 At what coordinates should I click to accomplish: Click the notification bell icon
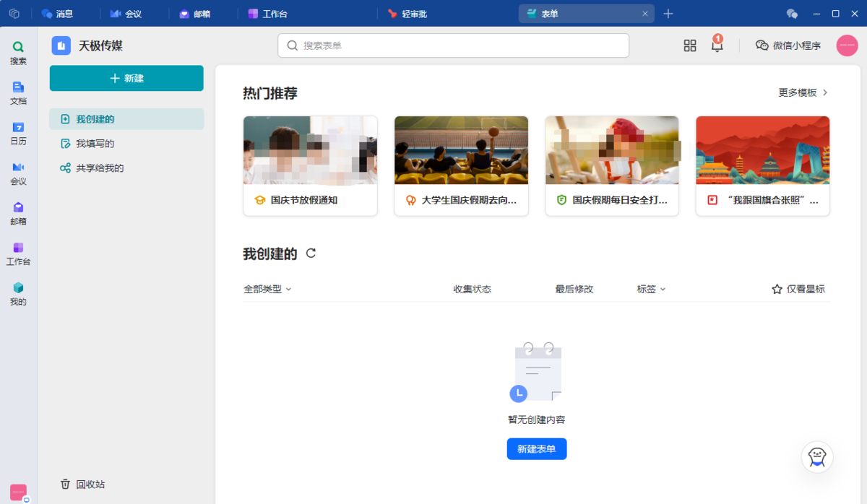coord(717,45)
